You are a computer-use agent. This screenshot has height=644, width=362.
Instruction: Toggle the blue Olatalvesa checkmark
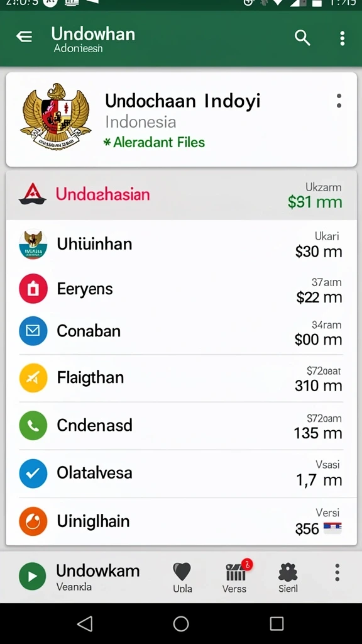(33, 473)
